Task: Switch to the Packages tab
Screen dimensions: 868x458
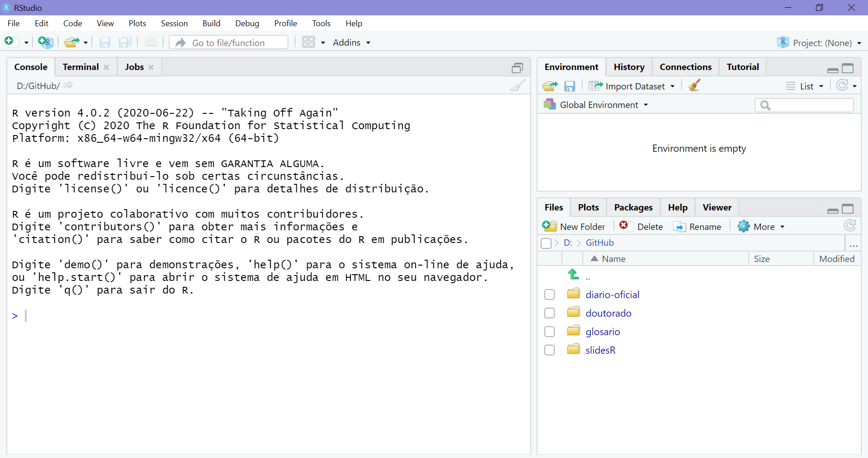Action: 633,207
